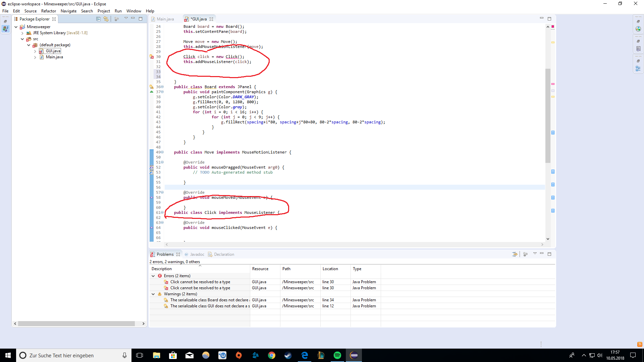Open the Refactor menu
Viewport: 644px width, 362px height.
click(48, 11)
